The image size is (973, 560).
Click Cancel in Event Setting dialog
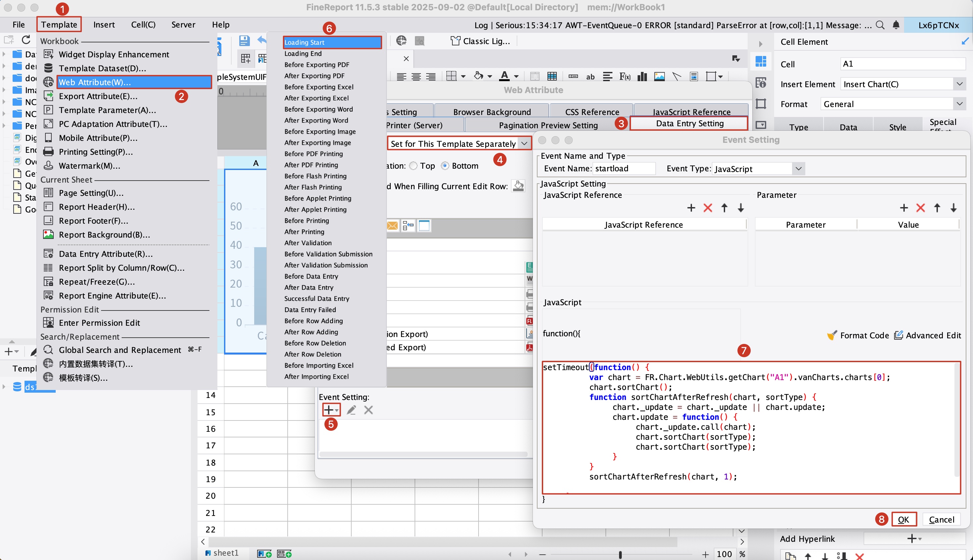[x=941, y=519]
